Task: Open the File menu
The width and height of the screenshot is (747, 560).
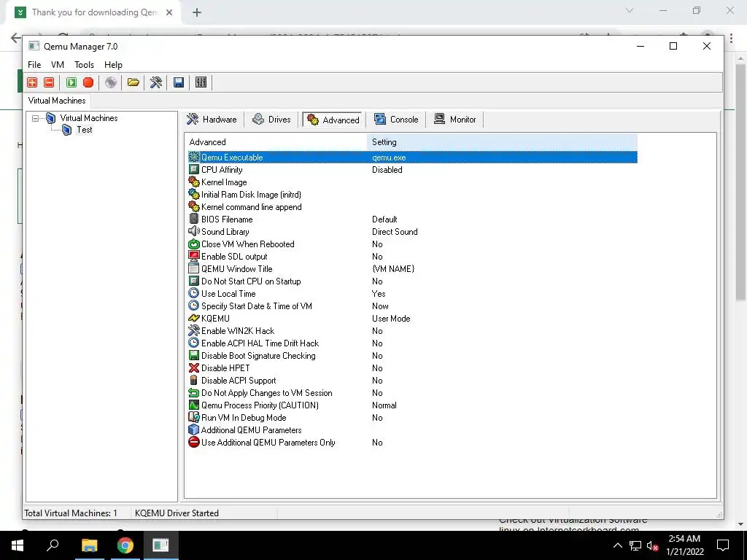Action: click(34, 65)
